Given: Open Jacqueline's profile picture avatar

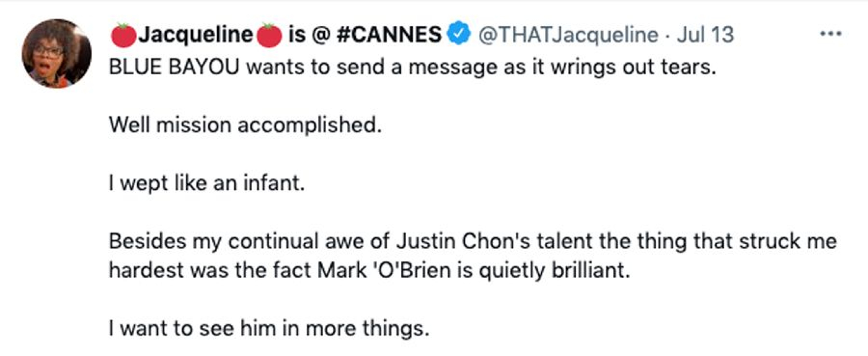Looking at the screenshot, I should 57,54.
